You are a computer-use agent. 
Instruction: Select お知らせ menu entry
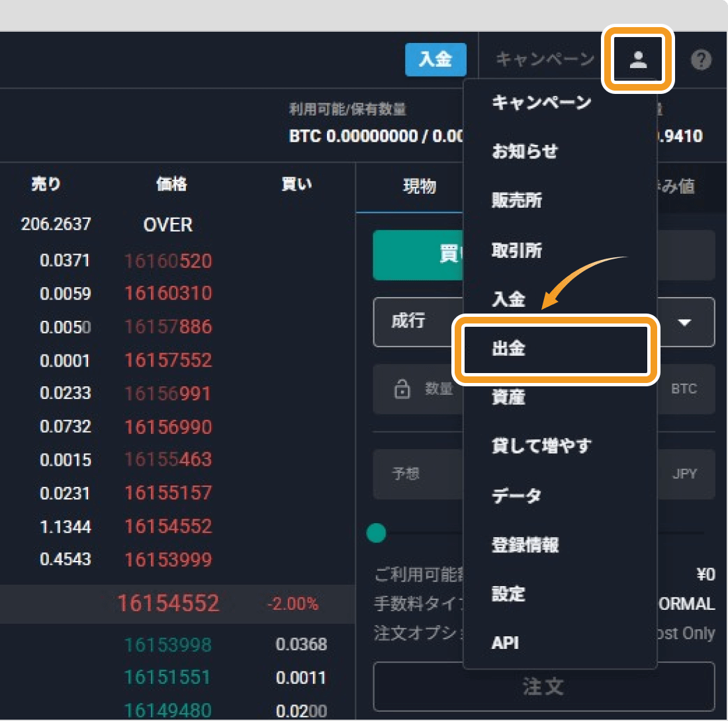pos(525,151)
